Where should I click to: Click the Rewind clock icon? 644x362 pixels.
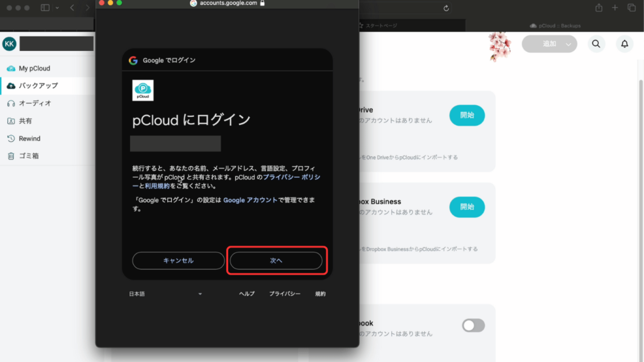coord(11,139)
